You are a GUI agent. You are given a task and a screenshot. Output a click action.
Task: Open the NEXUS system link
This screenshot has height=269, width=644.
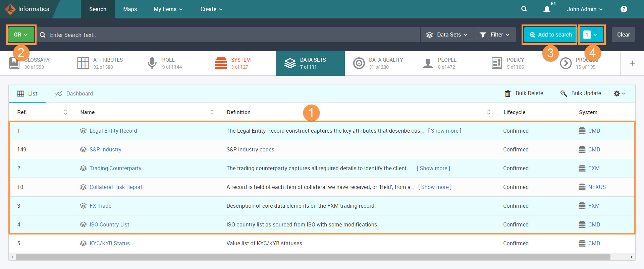(597, 187)
